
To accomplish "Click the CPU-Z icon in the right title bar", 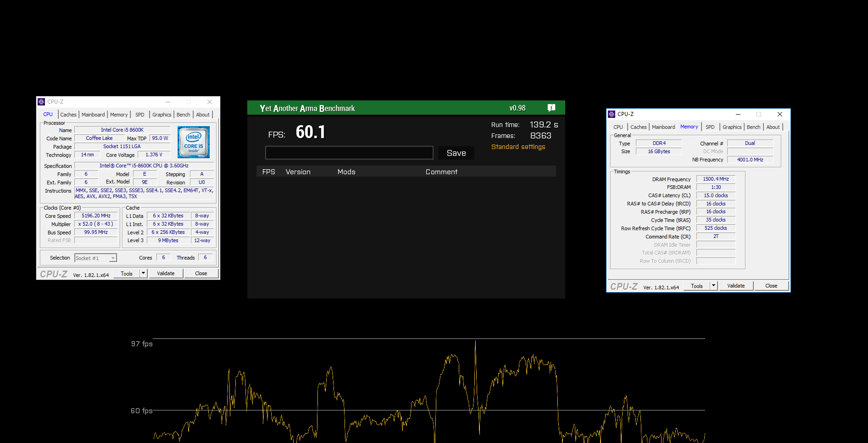I will [x=612, y=114].
